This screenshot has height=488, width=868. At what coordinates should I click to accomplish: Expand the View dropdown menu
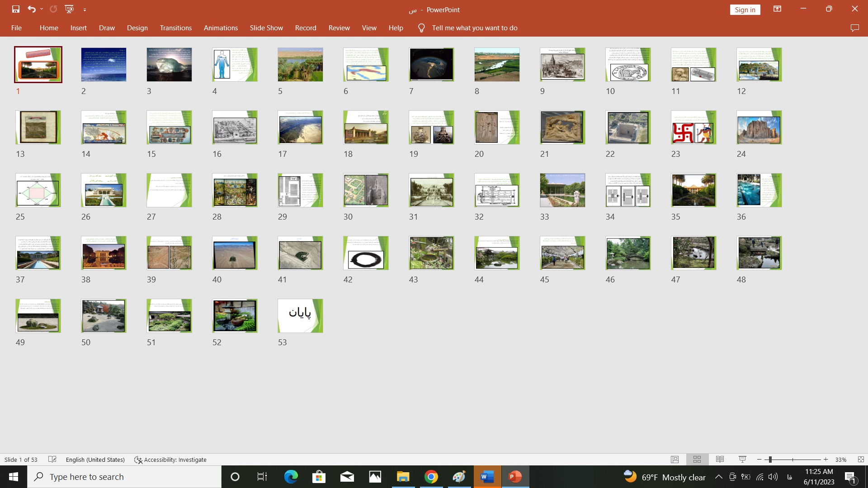[370, 28]
